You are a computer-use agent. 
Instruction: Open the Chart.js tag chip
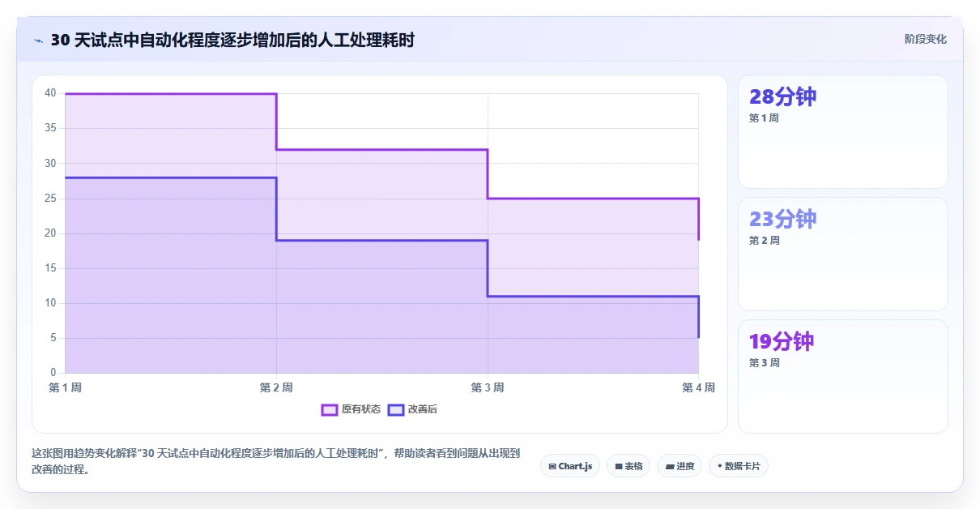pos(570,466)
